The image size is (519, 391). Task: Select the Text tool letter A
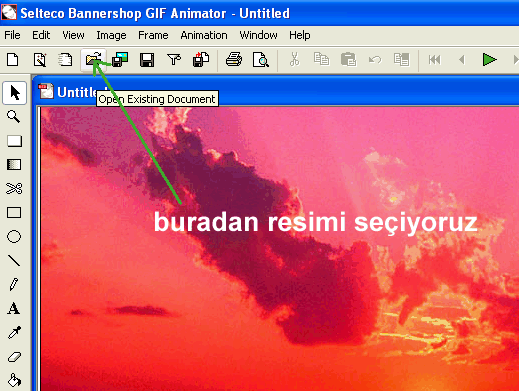(x=14, y=308)
